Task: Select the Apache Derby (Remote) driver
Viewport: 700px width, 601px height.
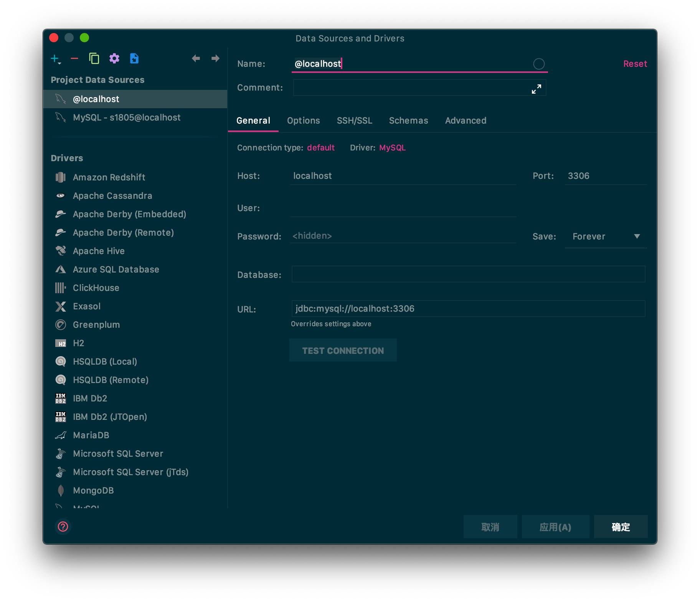Action: point(135,233)
